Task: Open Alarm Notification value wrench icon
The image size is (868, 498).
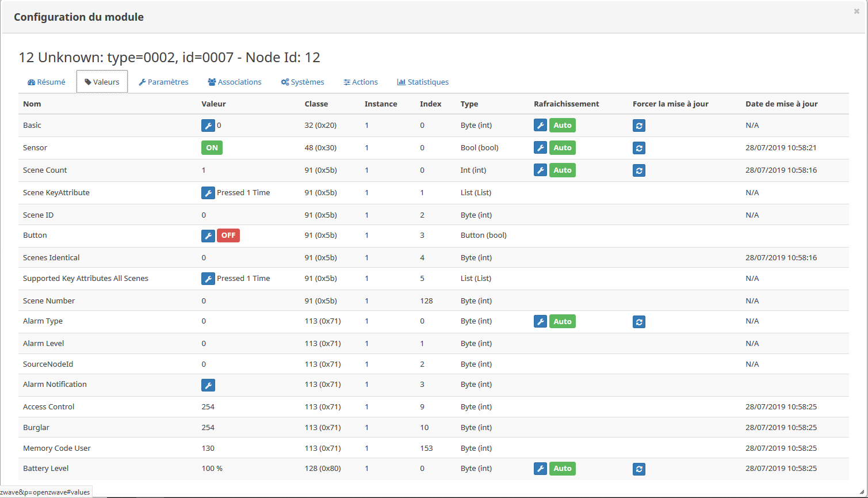Action: point(208,385)
